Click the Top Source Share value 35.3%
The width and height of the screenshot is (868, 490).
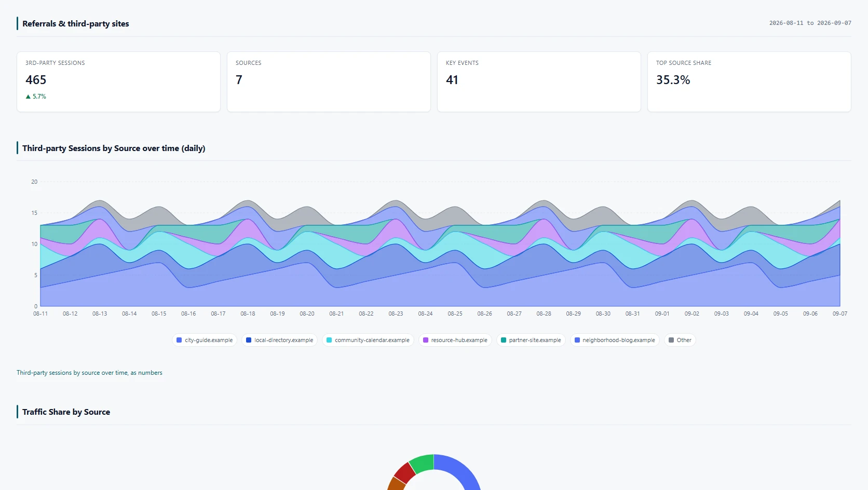point(673,80)
